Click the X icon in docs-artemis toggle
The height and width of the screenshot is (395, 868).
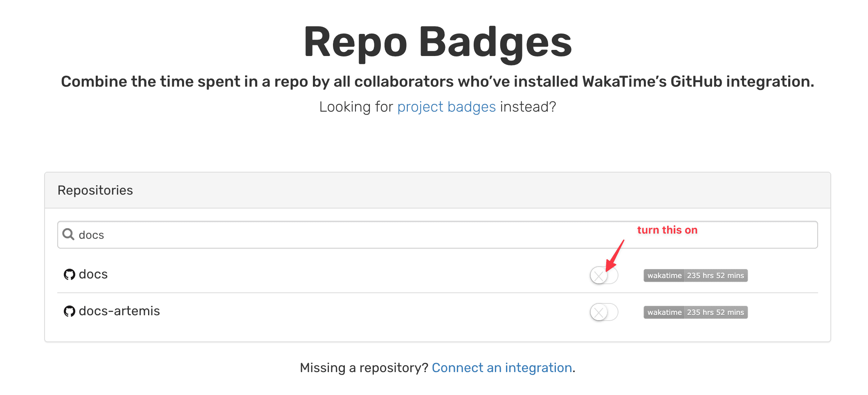click(598, 312)
